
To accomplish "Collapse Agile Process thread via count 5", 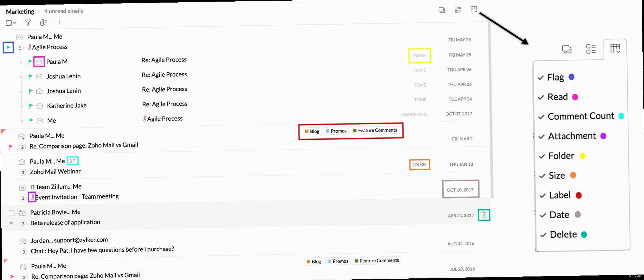I will [20, 48].
